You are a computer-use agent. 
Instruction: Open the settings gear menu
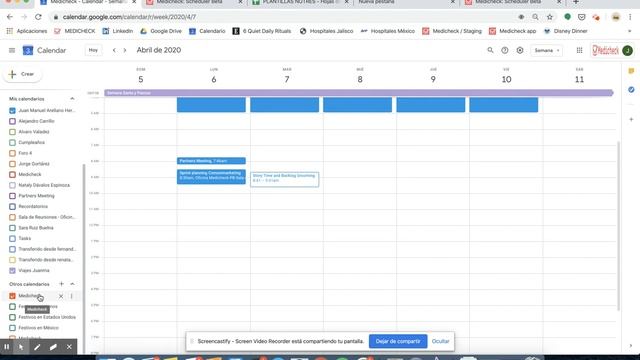click(520, 50)
